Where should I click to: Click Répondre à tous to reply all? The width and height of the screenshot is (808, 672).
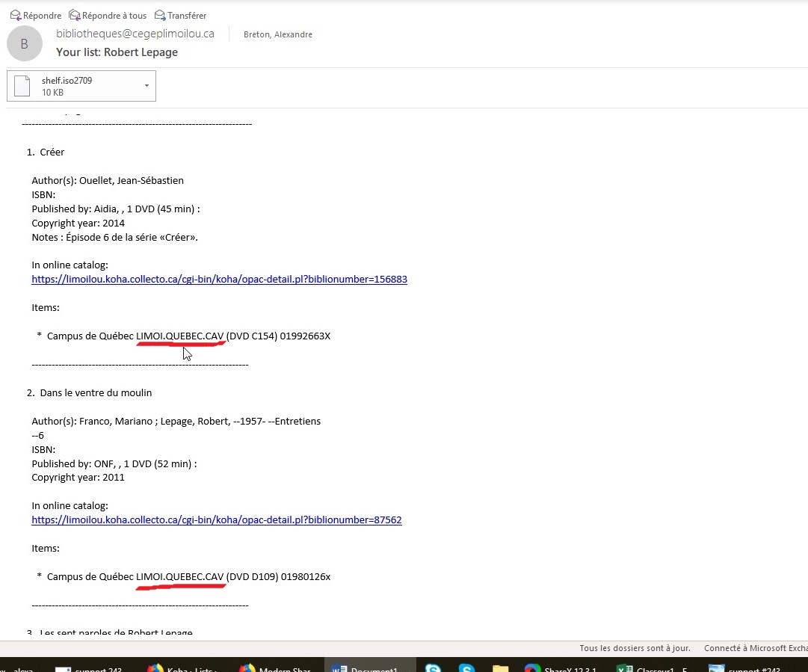(107, 16)
